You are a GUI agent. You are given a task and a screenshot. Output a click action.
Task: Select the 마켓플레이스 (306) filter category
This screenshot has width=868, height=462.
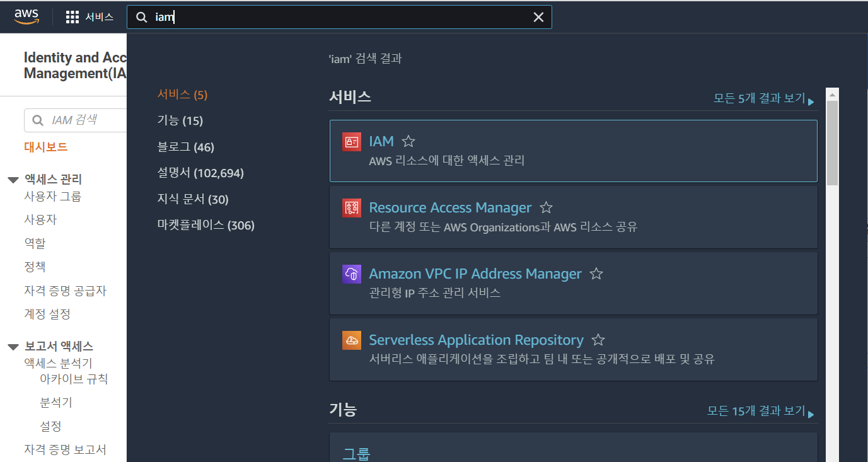pos(205,225)
